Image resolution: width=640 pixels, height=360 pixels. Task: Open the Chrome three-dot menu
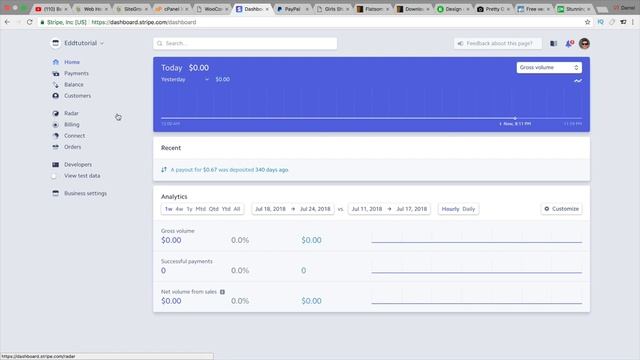633,22
